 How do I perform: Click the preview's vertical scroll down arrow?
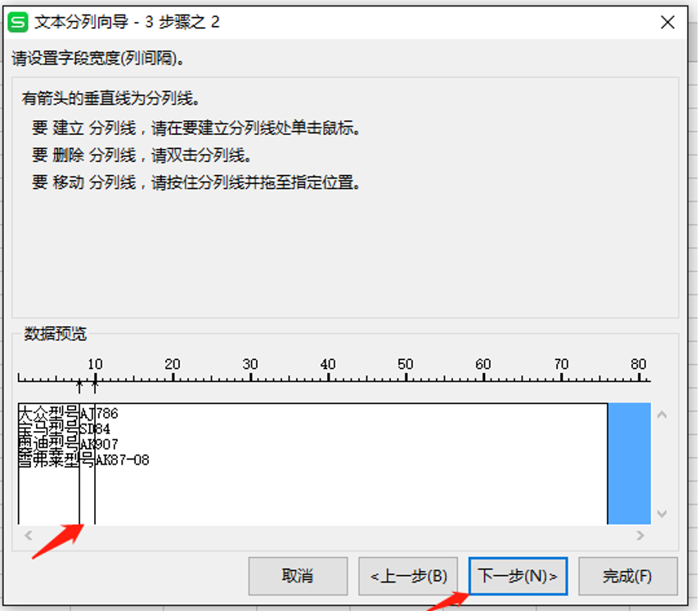tap(662, 514)
